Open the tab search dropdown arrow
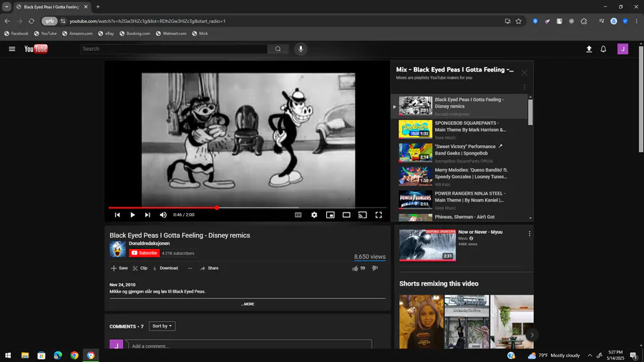This screenshot has width=644, height=362. (6, 6)
